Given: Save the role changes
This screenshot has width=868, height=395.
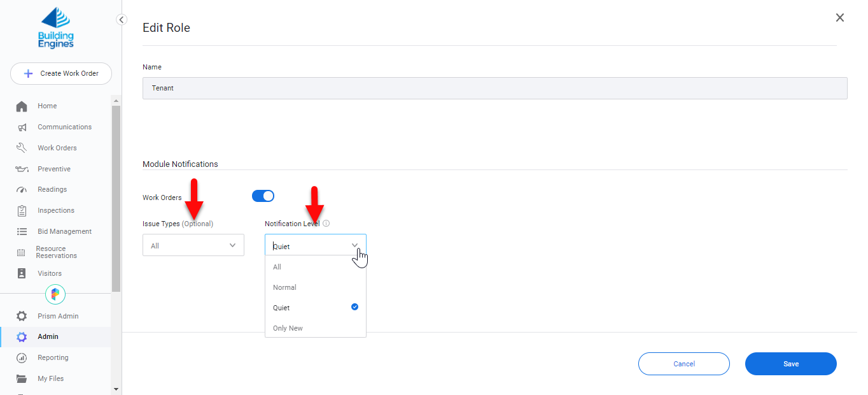Looking at the screenshot, I should tap(791, 364).
